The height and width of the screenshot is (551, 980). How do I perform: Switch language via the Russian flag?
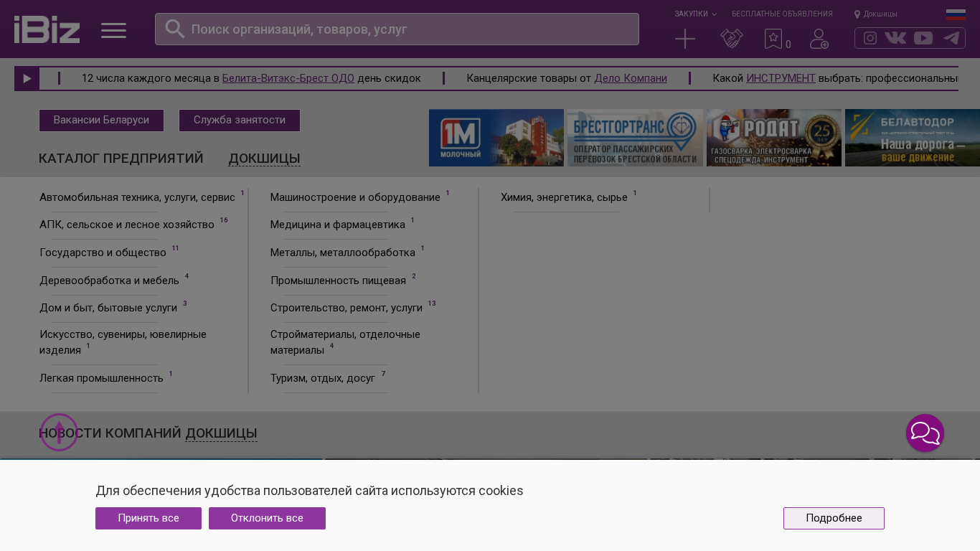(956, 14)
